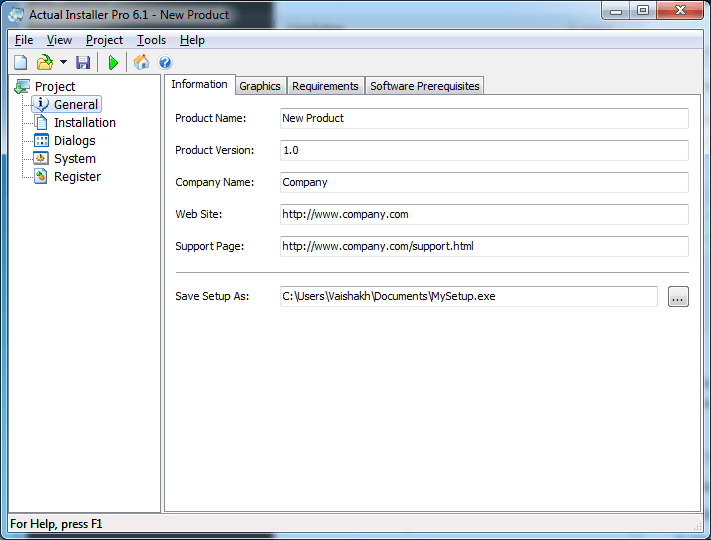Select System in the project tree
This screenshot has width=711, height=540.
click(75, 158)
